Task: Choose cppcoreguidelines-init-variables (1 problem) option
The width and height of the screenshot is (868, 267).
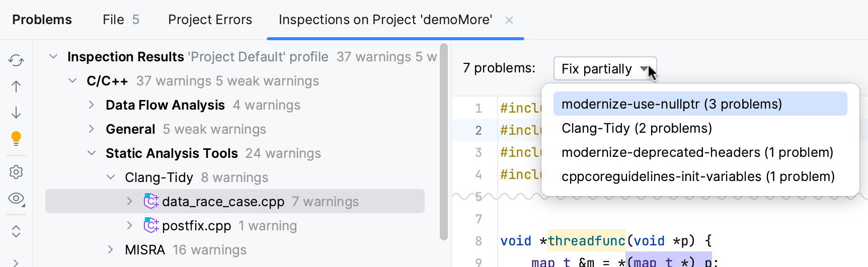Action: 698,176
